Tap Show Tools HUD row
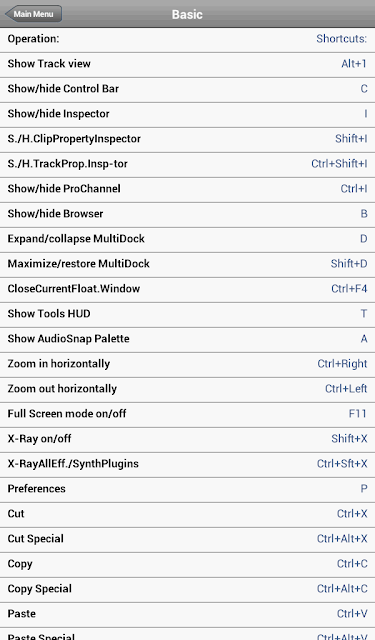 [187, 314]
